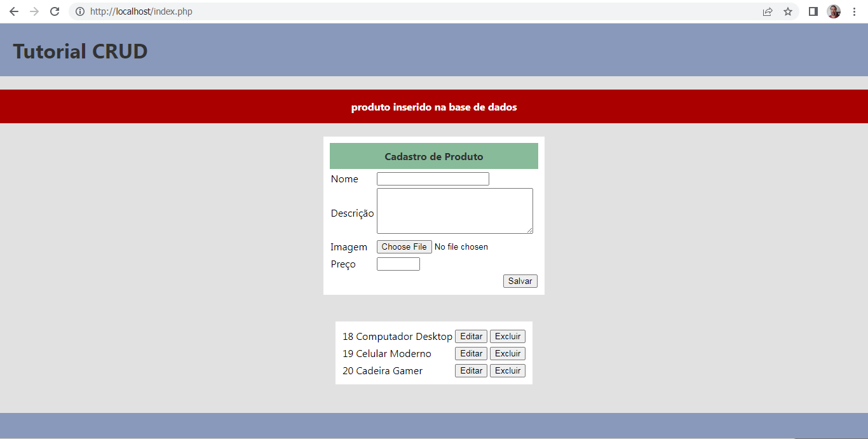
Task: Click the Preço input field
Action: coord(398,264)
